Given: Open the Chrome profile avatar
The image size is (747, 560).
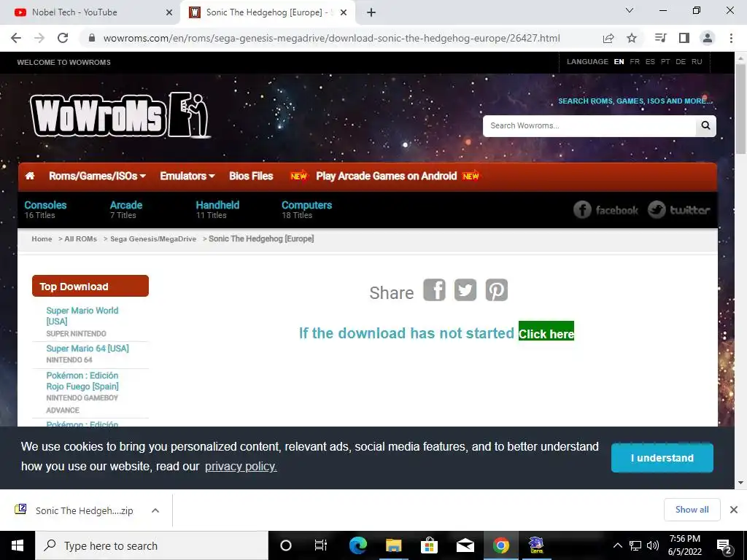Looking at the screenshot, I should (x=708, y=38).
